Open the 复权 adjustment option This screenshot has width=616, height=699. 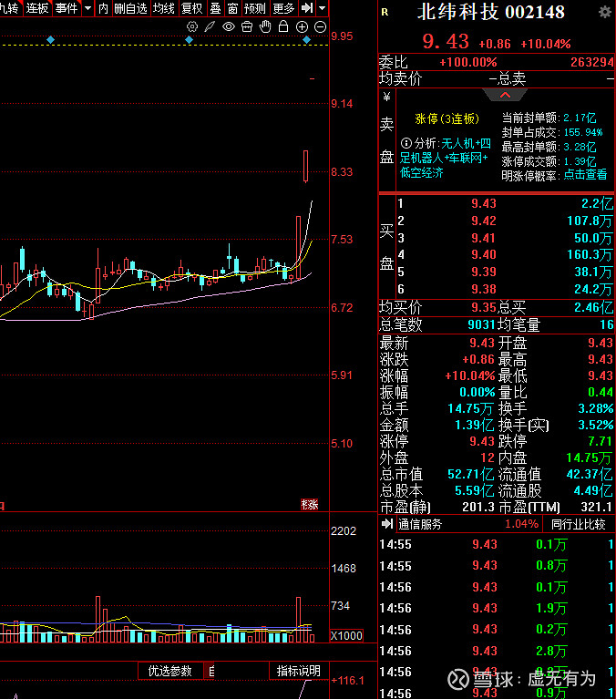click(192, 8)
